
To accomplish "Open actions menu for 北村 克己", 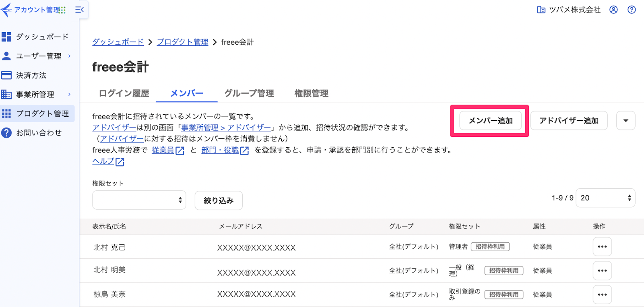I will coord(602,247).
